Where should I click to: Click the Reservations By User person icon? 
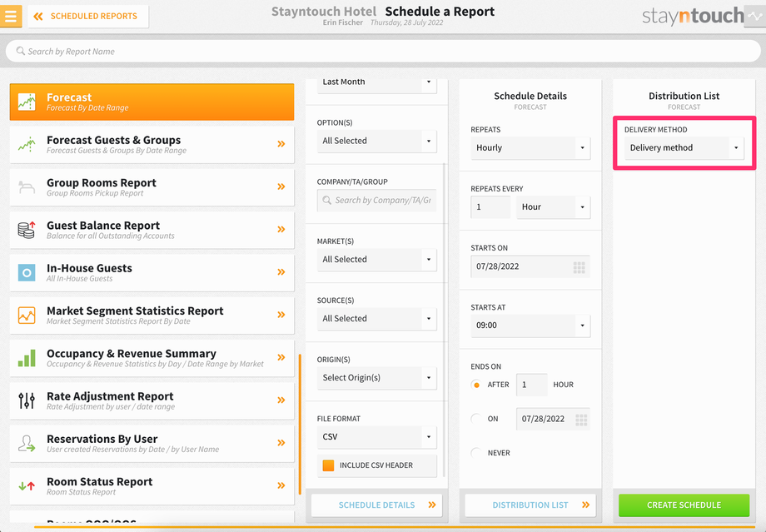tap(27, 443)
